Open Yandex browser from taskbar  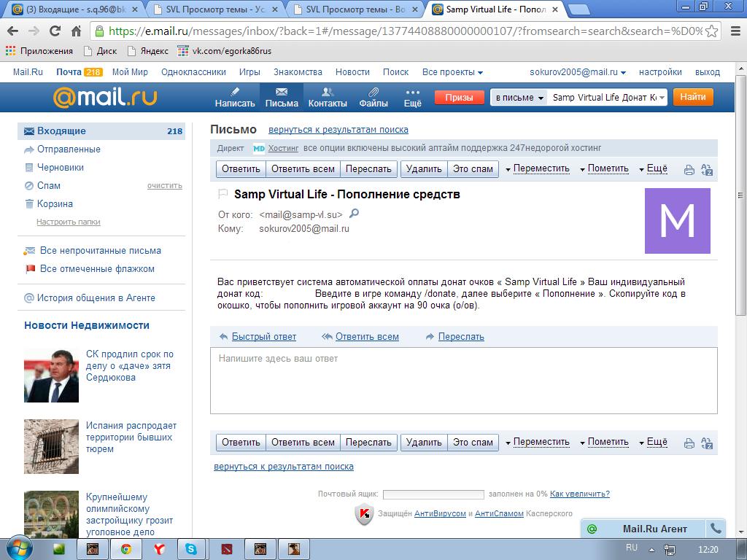159,549
